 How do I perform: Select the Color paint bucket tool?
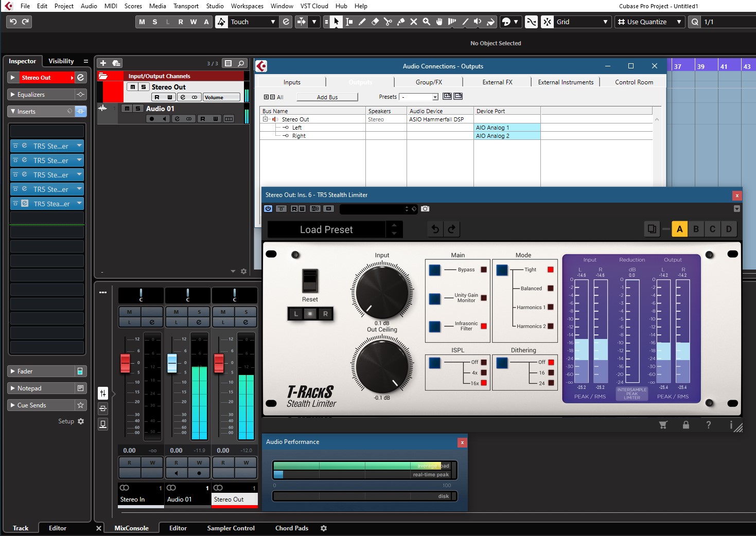click(490, 22)
